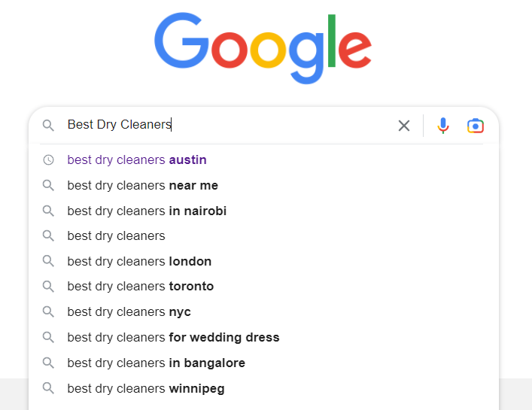532x410 pixels.
Task: Clear the search box with X icon
Action: coord(404,126)
